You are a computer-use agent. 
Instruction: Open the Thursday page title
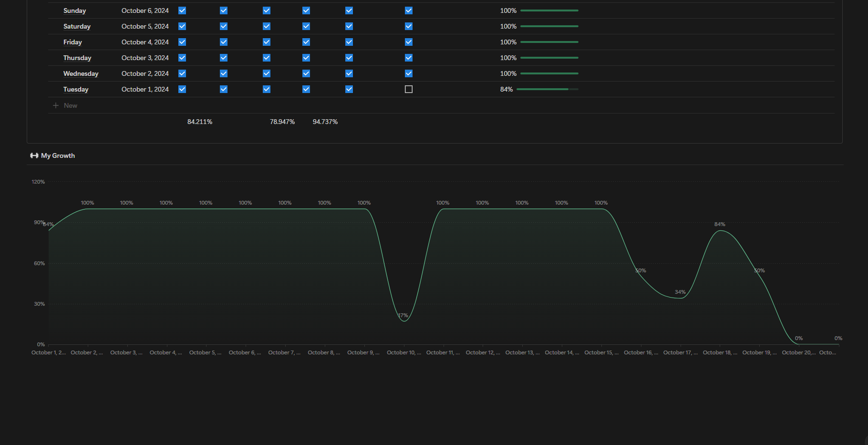(77, 58)
